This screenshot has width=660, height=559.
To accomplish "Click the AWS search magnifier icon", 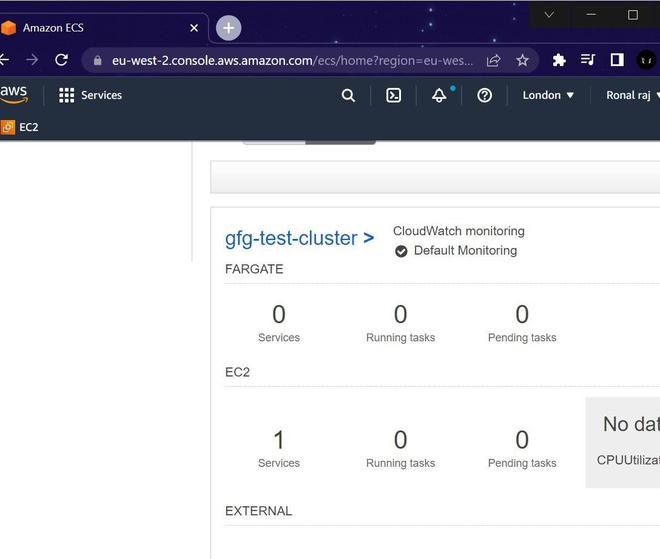I will [x=348, y=96].
